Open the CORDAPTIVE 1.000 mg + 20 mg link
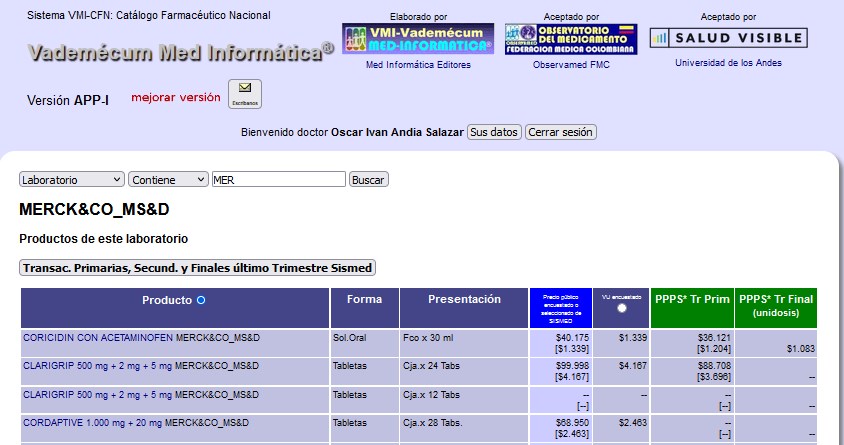This screenshot has width=844, height=445. [x=93, y=423]
